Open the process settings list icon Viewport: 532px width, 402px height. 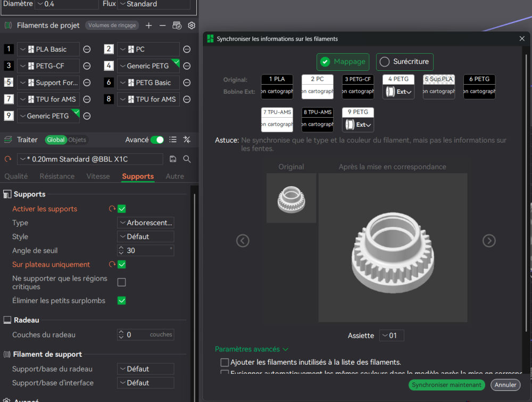pos(173,140)
